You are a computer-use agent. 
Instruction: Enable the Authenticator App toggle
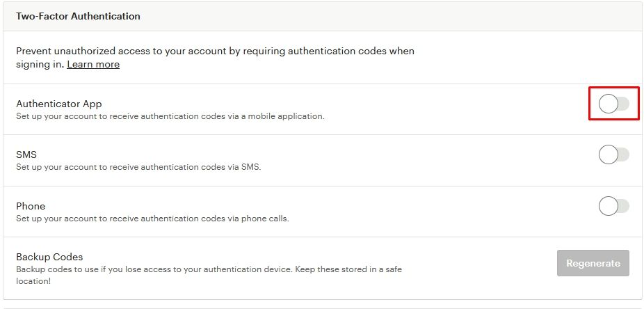[x=613, y=104]
